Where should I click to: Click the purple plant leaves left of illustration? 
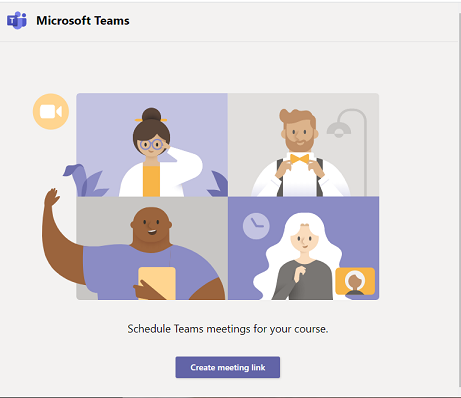85,180
